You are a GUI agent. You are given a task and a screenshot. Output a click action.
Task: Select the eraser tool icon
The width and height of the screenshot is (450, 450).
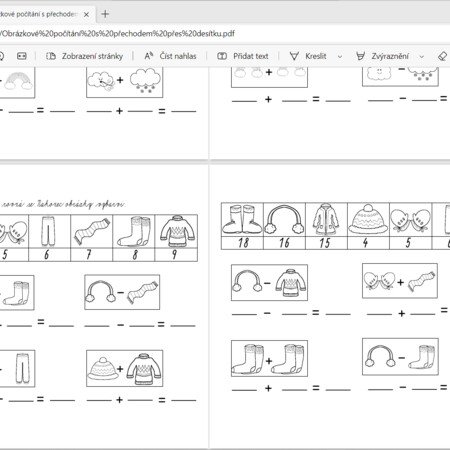coord(442,56)
